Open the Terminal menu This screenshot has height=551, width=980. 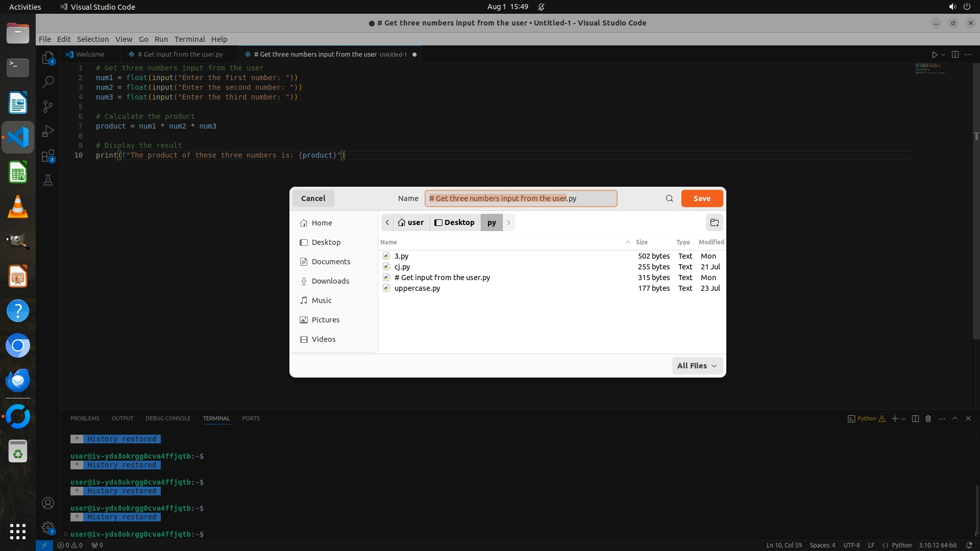click(x=189, y=39)
